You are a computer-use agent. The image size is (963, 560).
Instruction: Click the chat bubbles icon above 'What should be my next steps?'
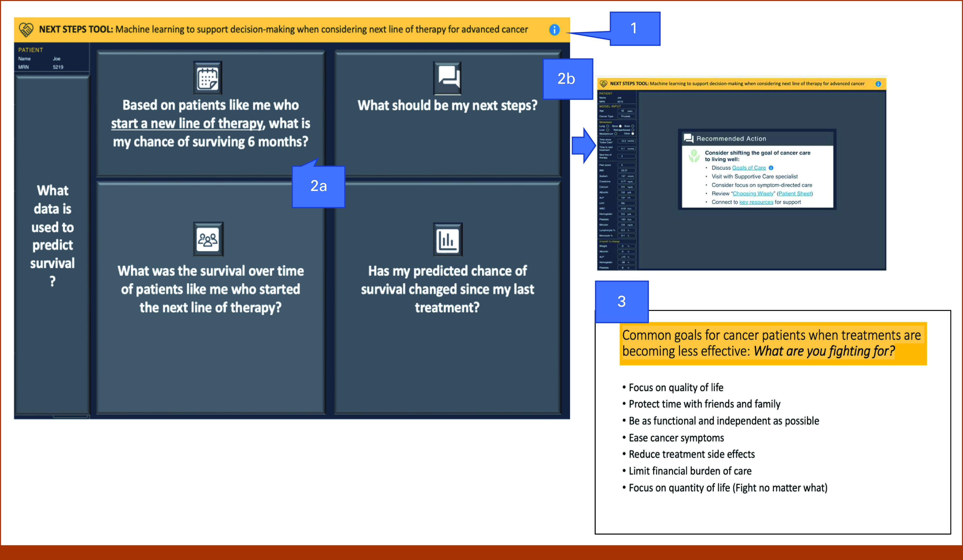tap(447, 78)
